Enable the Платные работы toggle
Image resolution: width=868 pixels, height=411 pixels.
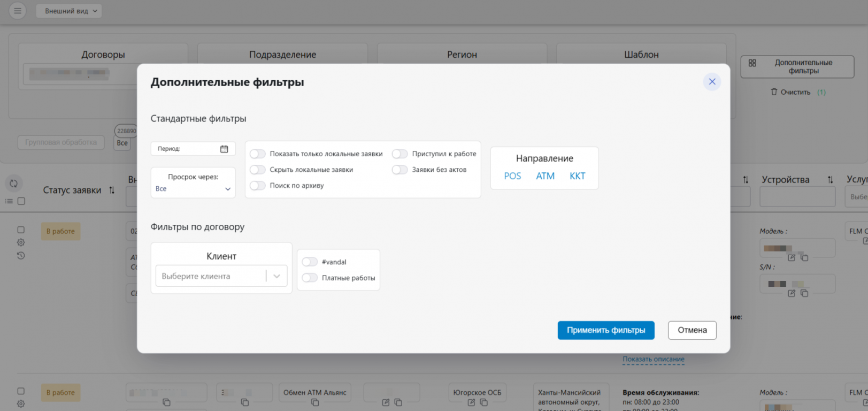click(310, 278)
